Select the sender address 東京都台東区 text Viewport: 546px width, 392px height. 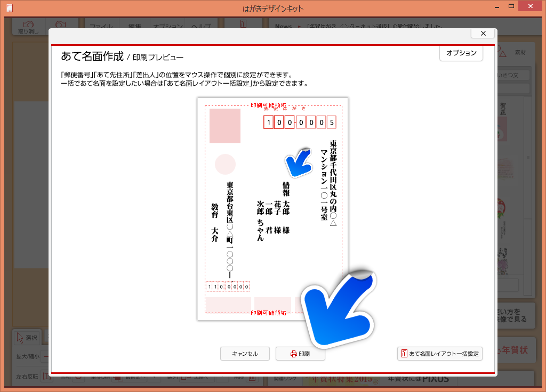point(230,229)
